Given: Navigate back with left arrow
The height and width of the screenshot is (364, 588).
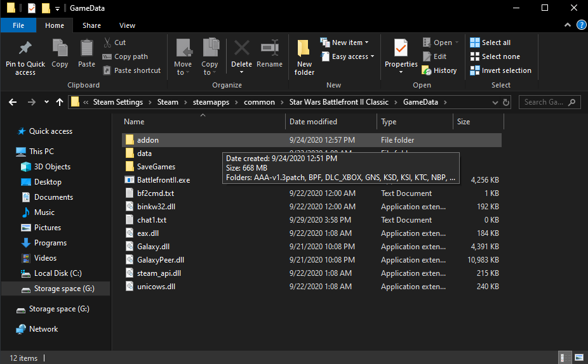Looking at the screenshot, I should [x=13, y=102].
